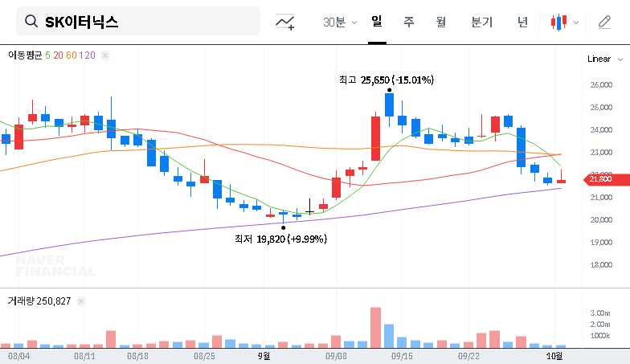Switch to the 일 daily tab
630x364 pixels.
tap(377, 22)
